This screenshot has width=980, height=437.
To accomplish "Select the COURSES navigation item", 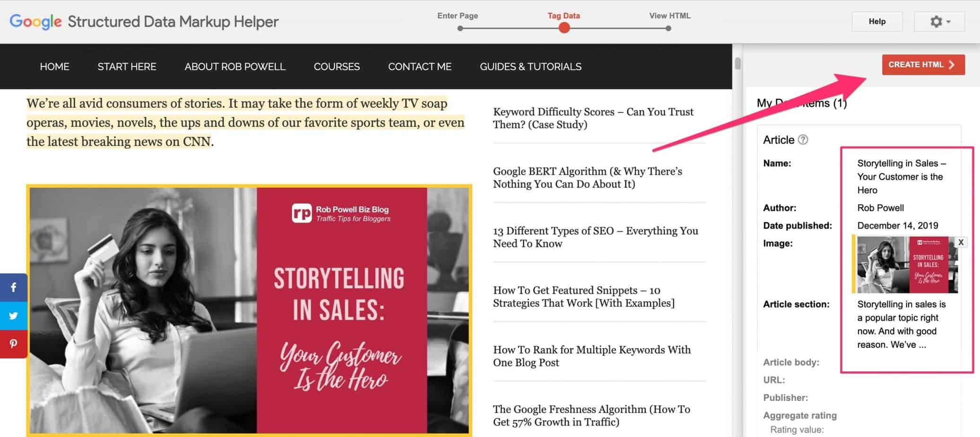I will coord(336,67).
